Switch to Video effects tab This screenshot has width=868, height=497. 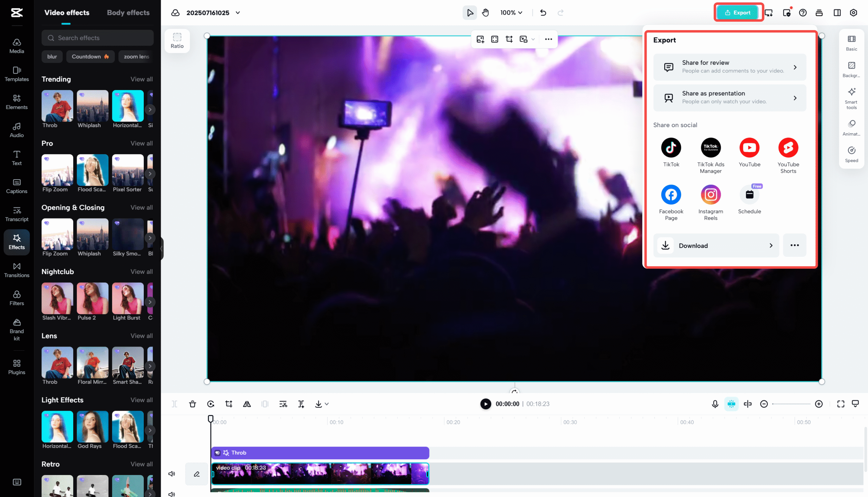click(66, 13)
